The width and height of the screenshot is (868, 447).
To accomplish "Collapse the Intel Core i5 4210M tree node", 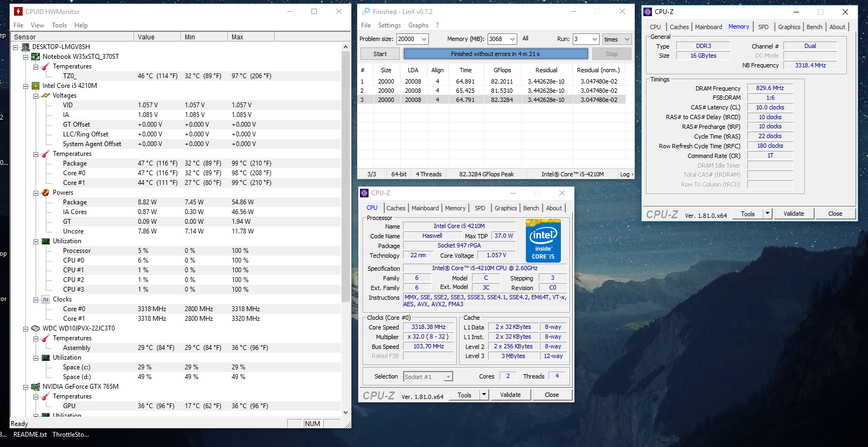I will [25, 86].
